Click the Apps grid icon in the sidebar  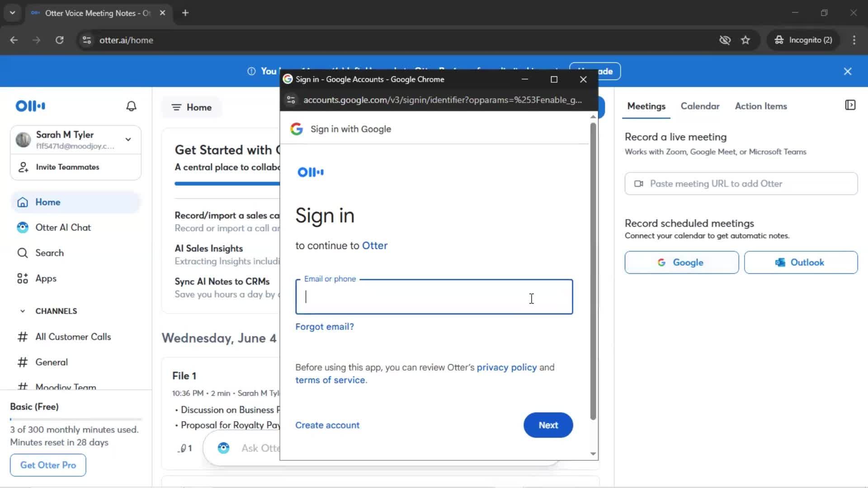click(x=23, y=278)
